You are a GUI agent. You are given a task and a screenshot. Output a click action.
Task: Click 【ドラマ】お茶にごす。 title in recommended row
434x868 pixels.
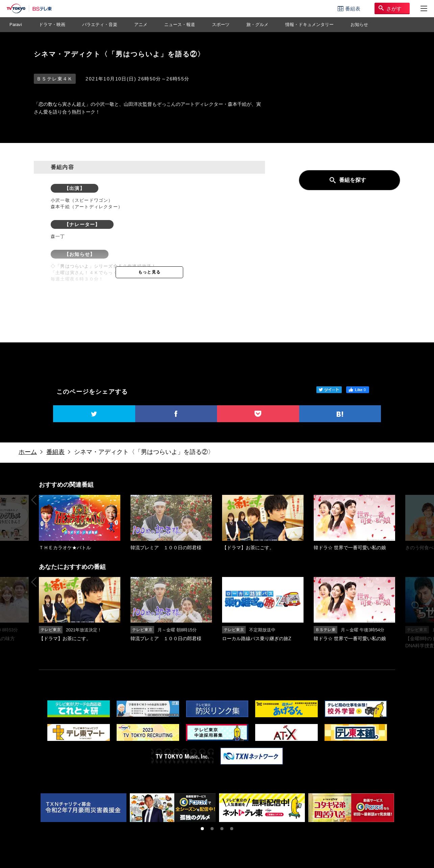click(64, 638)
